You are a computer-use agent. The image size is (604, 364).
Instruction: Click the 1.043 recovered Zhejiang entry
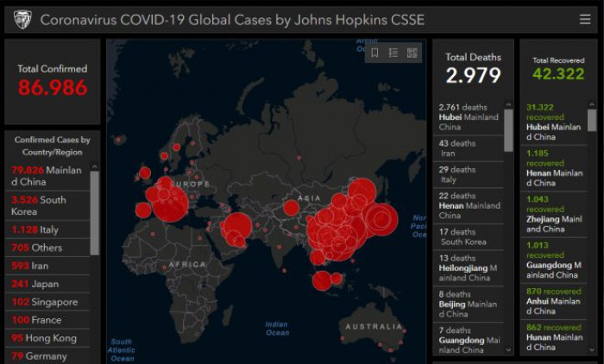(x=554, y=214)
